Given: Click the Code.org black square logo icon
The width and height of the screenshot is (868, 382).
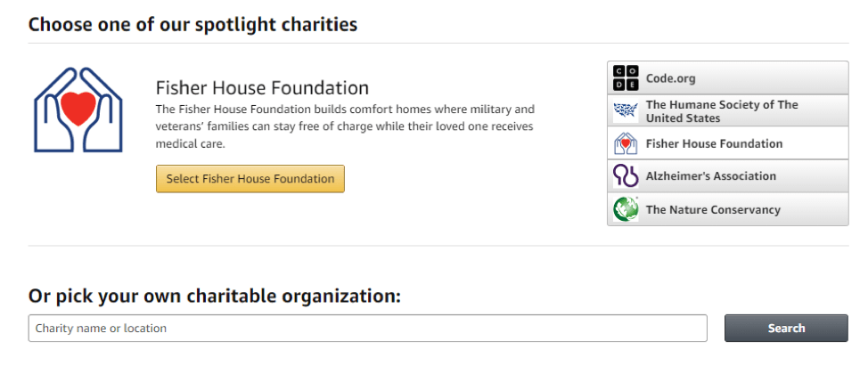Looking at the screenshot, I should tap(626, 78).
